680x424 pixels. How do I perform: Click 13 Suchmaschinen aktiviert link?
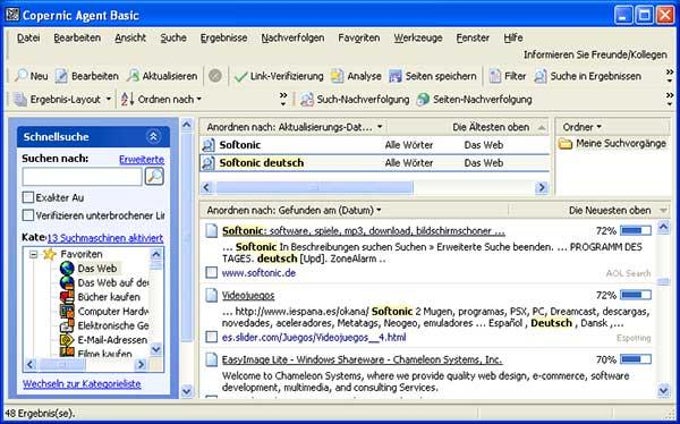pyautogui.click(x=105, y=238)
